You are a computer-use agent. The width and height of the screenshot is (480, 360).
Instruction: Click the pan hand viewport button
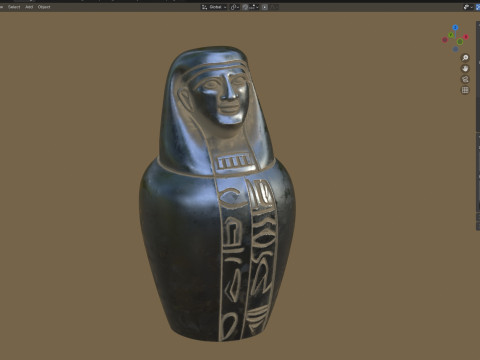tap(465, 69)
